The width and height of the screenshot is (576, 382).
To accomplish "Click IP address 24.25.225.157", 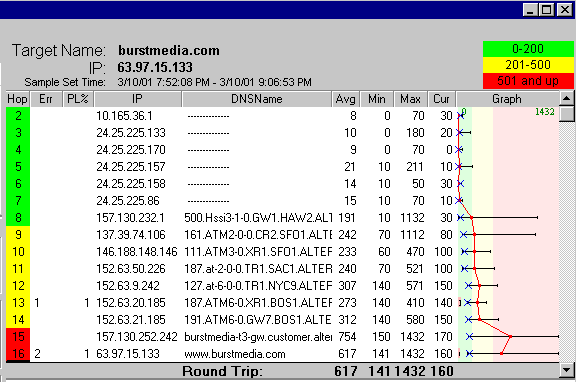I will (131, 167).
